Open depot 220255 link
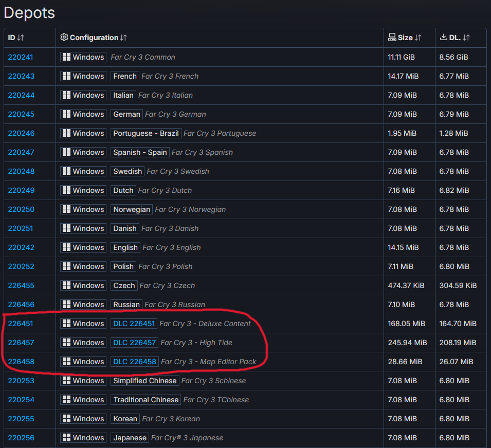The image size is (491, 448). point(21,419)
